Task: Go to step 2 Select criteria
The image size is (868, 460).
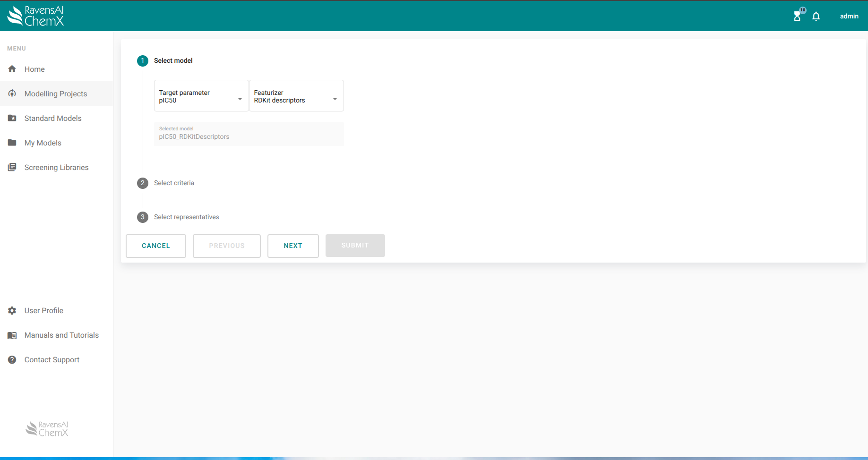Action: click(x=173, y=183)
